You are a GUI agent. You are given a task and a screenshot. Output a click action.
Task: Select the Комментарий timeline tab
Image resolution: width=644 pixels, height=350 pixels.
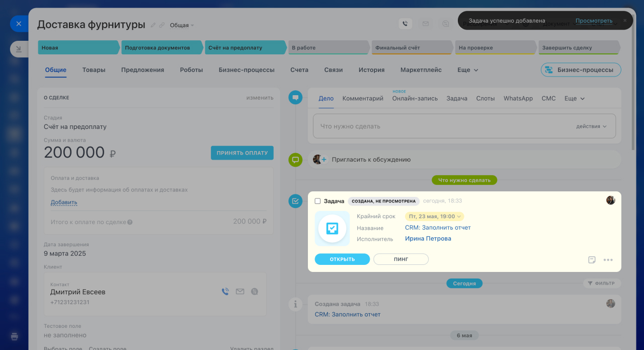363,99
